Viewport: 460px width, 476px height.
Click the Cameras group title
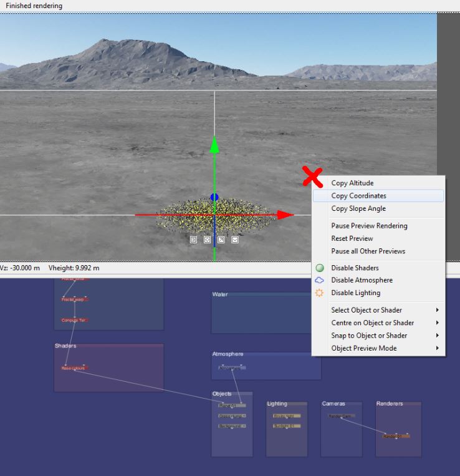333,404
